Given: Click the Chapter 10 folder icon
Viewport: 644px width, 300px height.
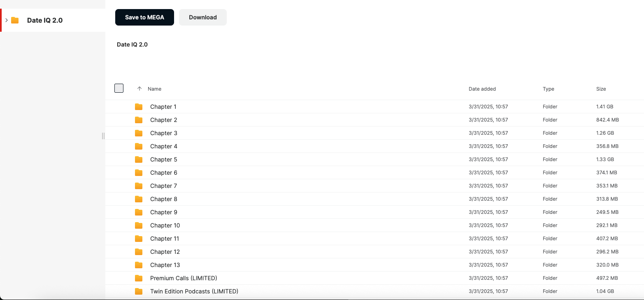Looking at the screenshot, I should pos(139,225).
